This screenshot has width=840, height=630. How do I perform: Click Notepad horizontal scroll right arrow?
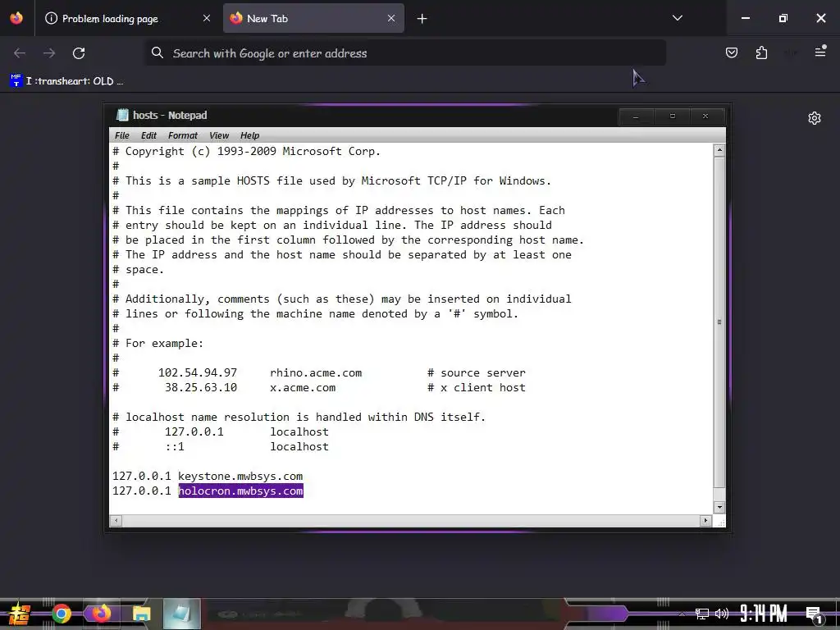click(x=705, y=520)
